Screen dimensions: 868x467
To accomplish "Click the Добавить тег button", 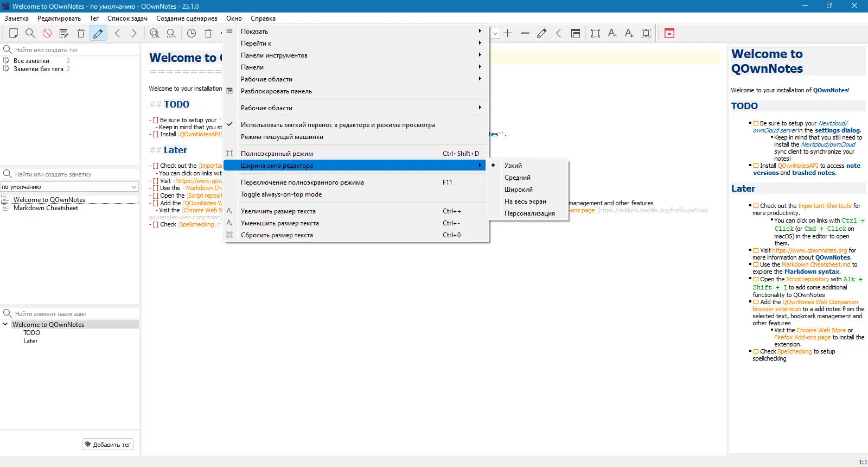I will pyautogui.click(x=108, y=445).
